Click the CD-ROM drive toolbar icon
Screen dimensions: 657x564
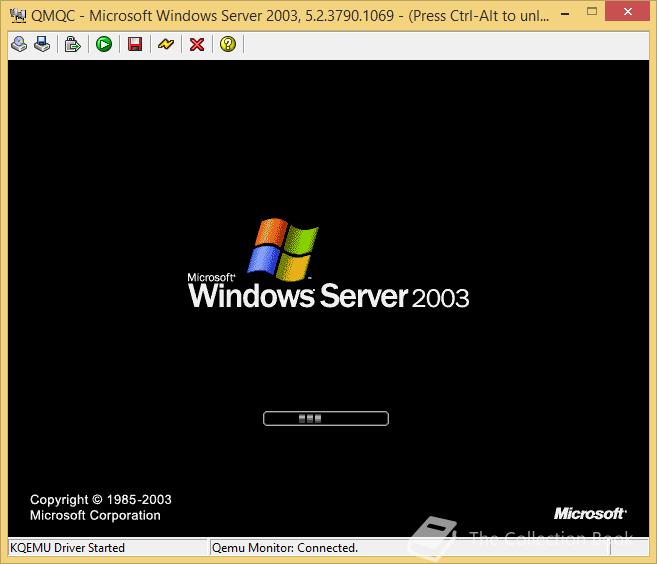click(x=19, y=44)
